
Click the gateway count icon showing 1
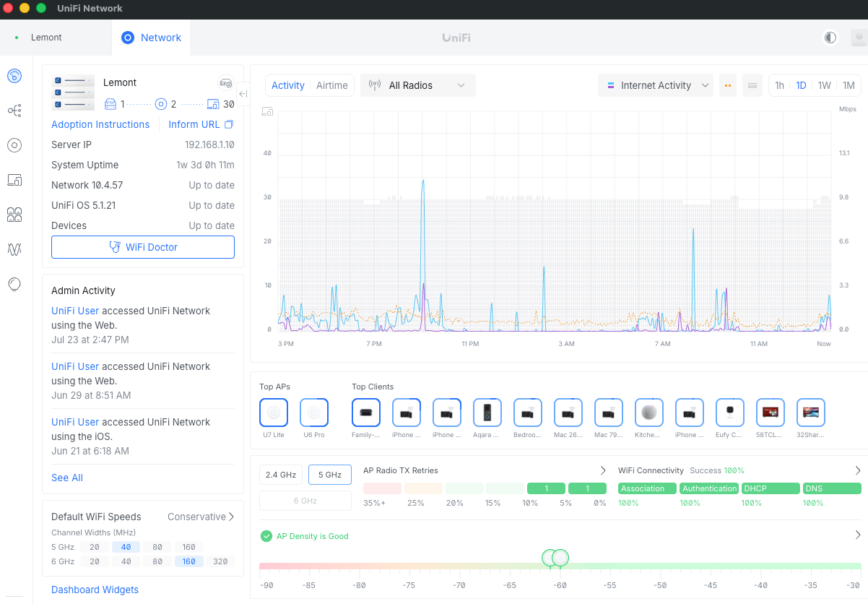[x=110, y=104]
